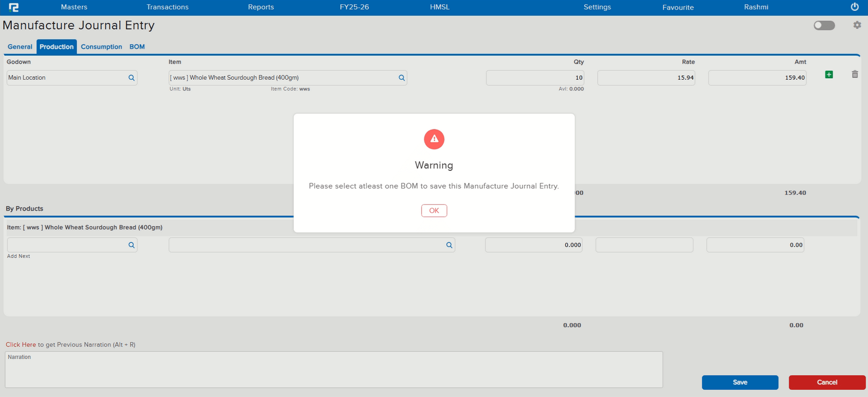Viewport: 868px width, 397px height.
Task: Click the By Products godown search icon
Action: 132,245
